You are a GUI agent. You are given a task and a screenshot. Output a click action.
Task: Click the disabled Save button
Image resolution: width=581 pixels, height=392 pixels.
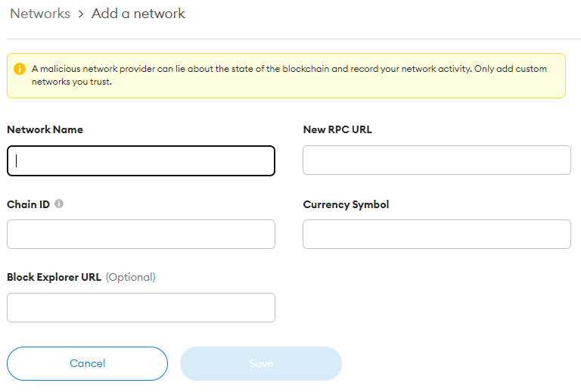261,363
